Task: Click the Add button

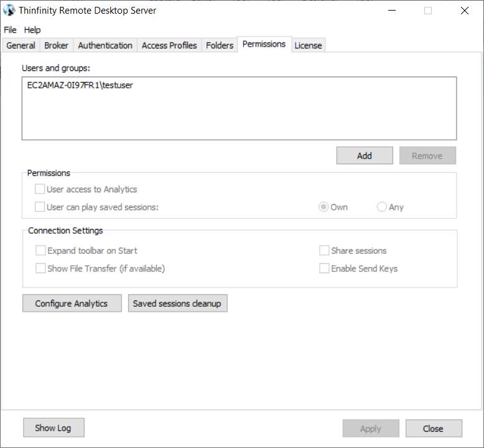Action: 365,156
